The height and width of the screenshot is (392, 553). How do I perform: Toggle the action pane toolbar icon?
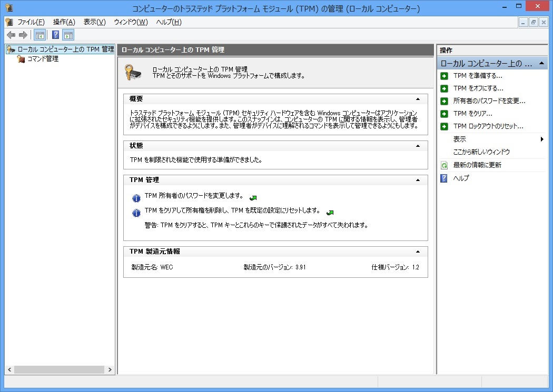[68, 35]
